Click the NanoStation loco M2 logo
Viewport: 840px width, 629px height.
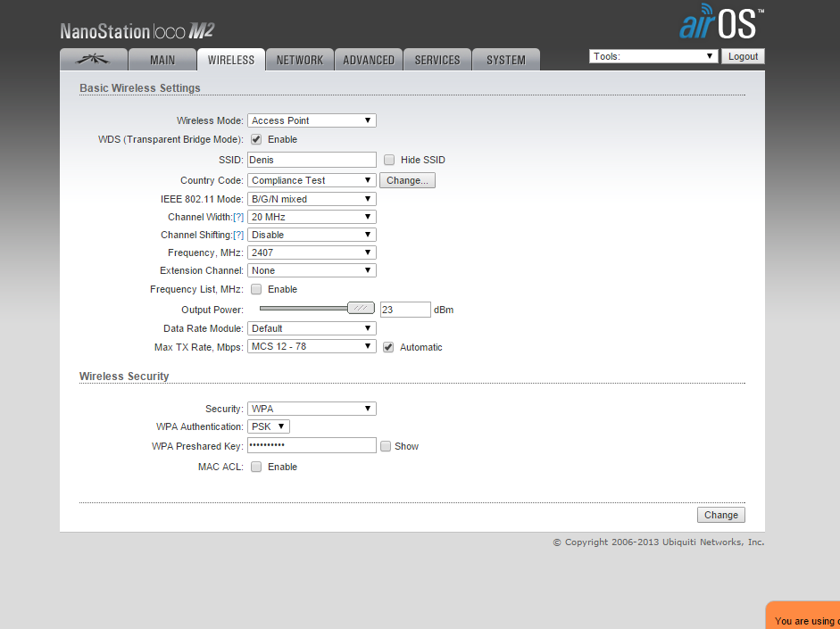pyautogui.click(x=137, y=31)
